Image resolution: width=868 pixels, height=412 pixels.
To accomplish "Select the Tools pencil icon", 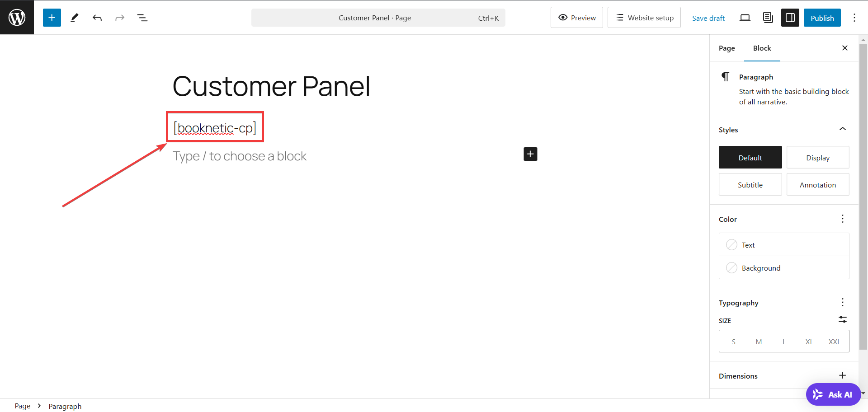I will [x=75, y=18].
